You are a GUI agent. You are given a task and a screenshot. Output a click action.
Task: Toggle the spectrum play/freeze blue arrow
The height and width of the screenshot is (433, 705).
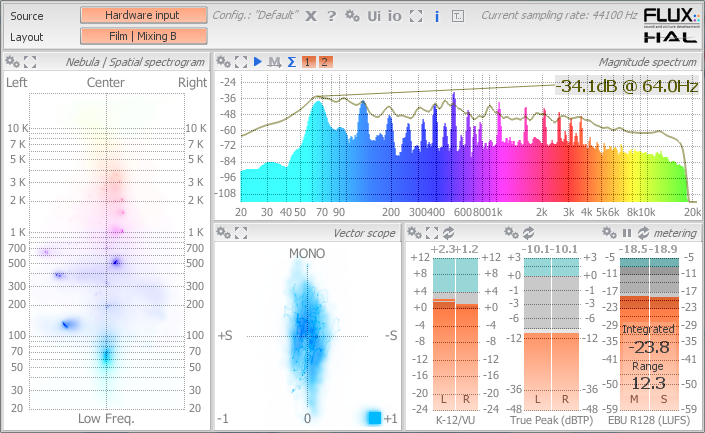click(x=258, y=62)
